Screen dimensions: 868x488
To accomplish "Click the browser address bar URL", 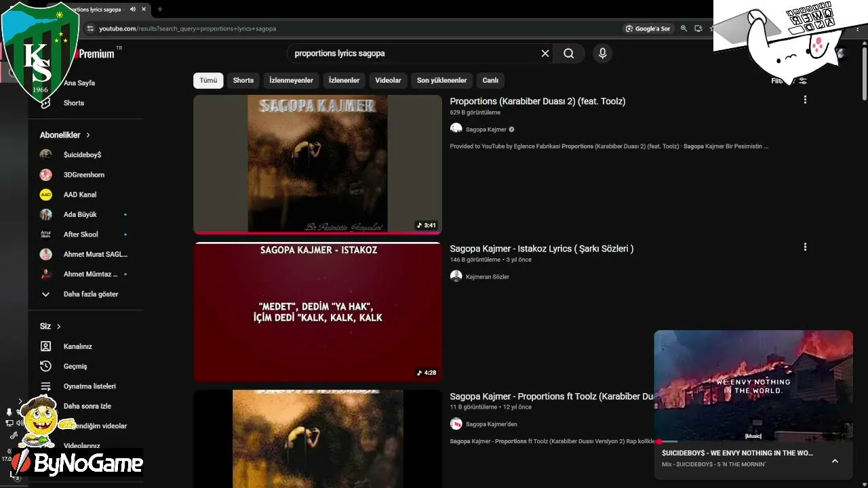I will pyautogui.click(x=188, y=28).
